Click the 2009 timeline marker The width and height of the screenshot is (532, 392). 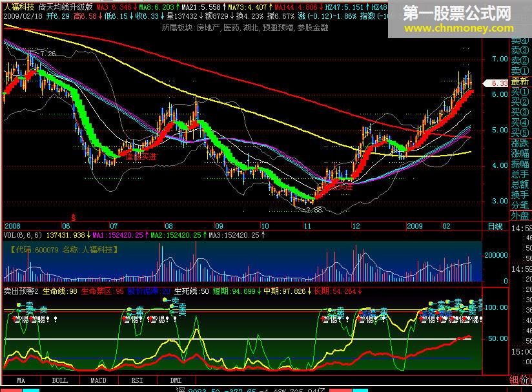point(414,226)
